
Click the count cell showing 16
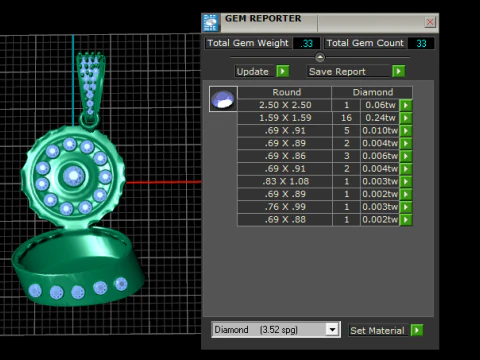[346, 118]
